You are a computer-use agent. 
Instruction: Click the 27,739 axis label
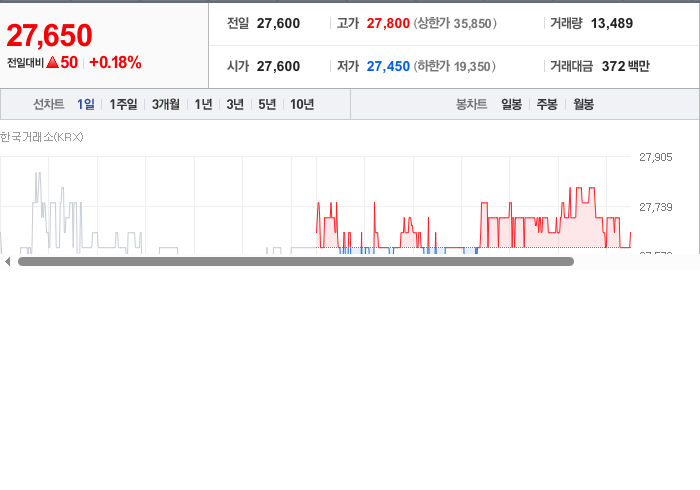coord(655,207)
